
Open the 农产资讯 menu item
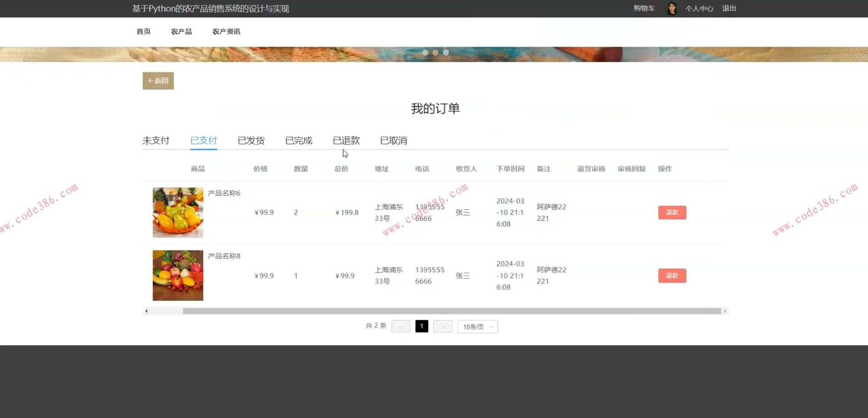[226, 31]
